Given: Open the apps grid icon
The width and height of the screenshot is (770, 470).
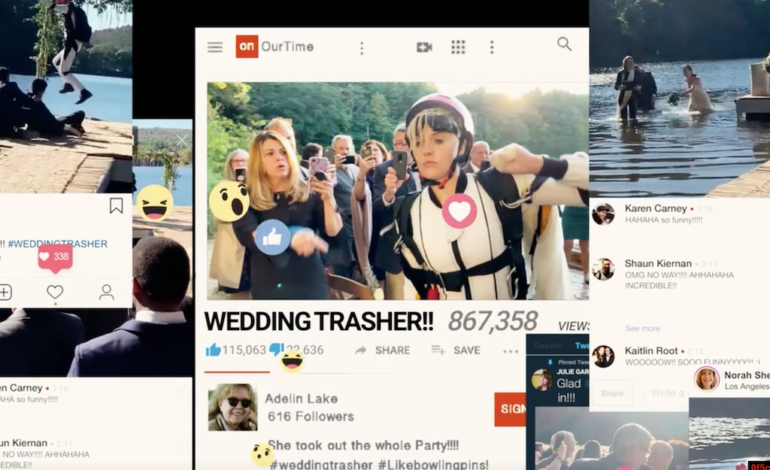Looking at the screenshot, I should coord(458,47).
